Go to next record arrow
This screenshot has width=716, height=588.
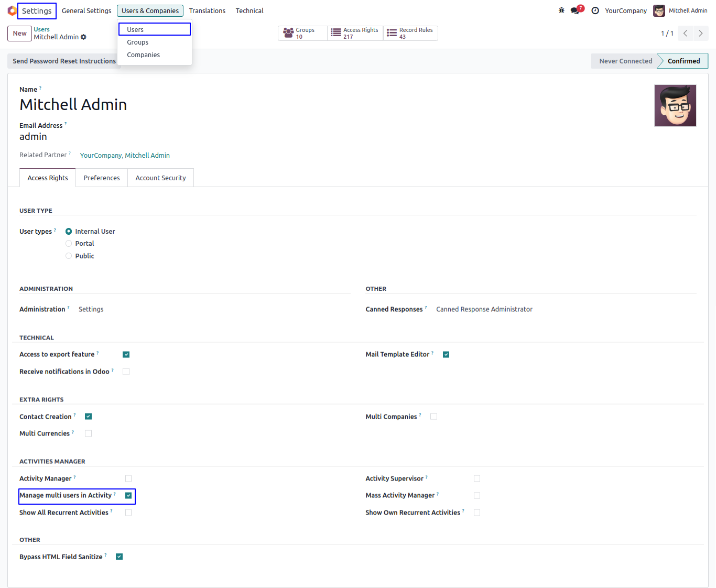coord(700,34)
